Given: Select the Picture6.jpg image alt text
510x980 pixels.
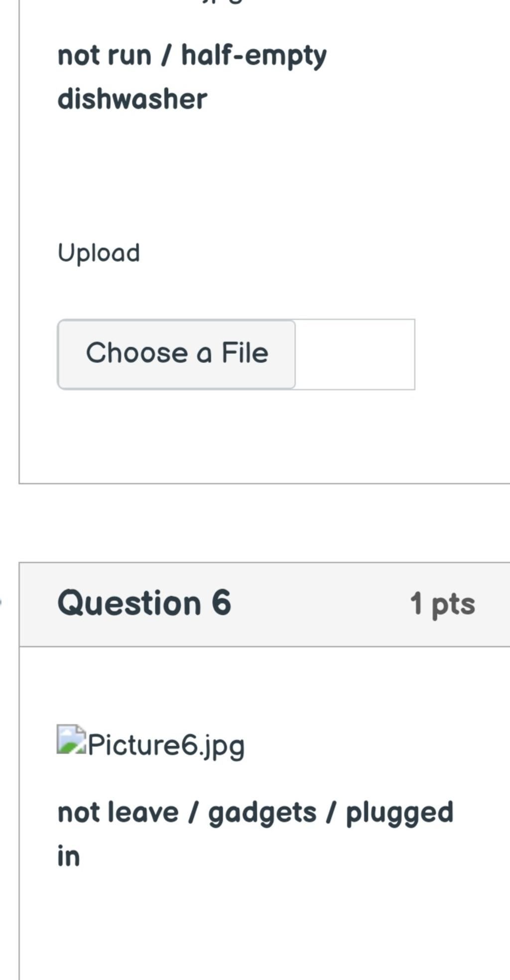Looking at the screenshot, I should [x=166, y=745].
